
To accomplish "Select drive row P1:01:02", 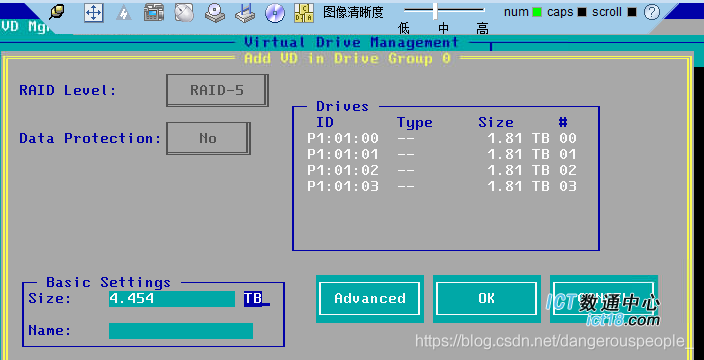I will (442, 171).
